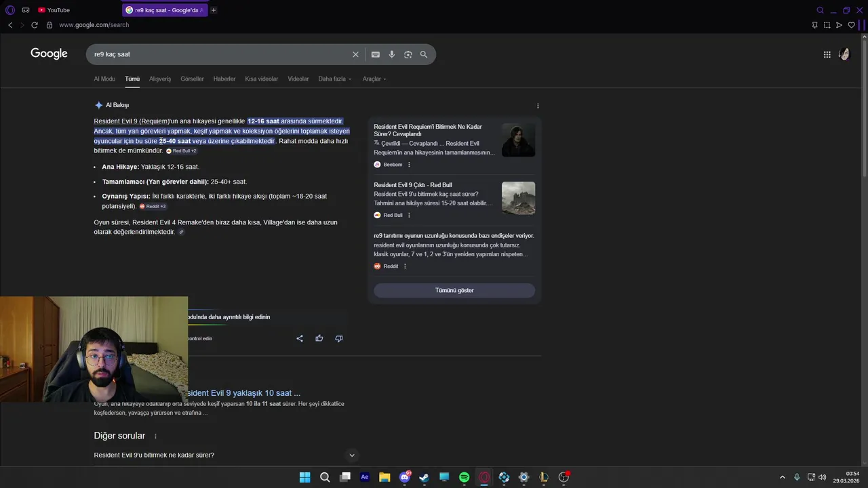Select the 're9 kaç saat' Google tab
868x488 pixels.
165,10
